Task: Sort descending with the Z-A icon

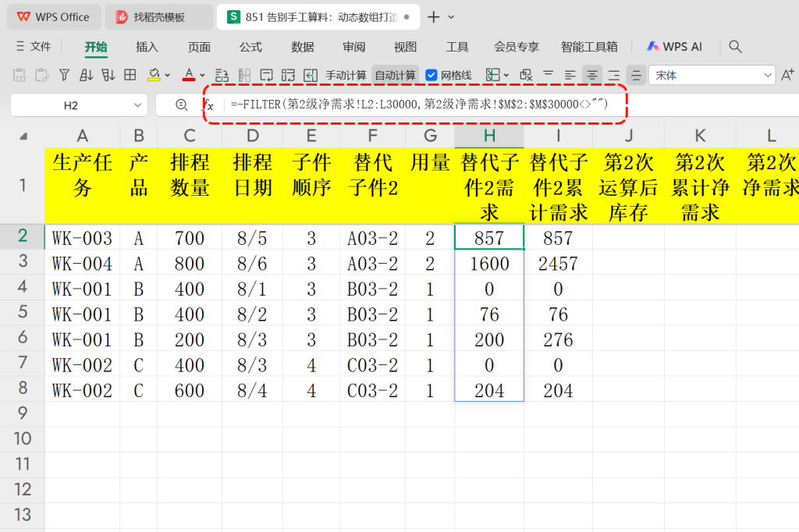Action: click(x=108, y=76)
